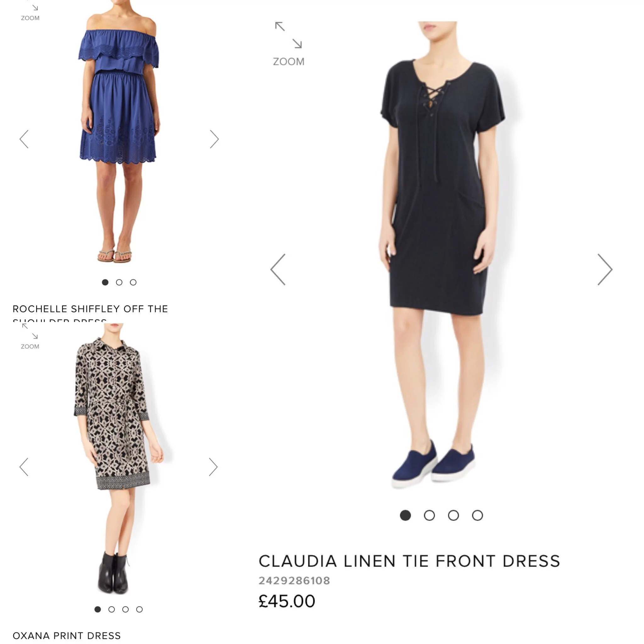Click the blue off-shoulder dress photo
The image size is (644, 644).
pyautogui.click(x=119, y=131)
